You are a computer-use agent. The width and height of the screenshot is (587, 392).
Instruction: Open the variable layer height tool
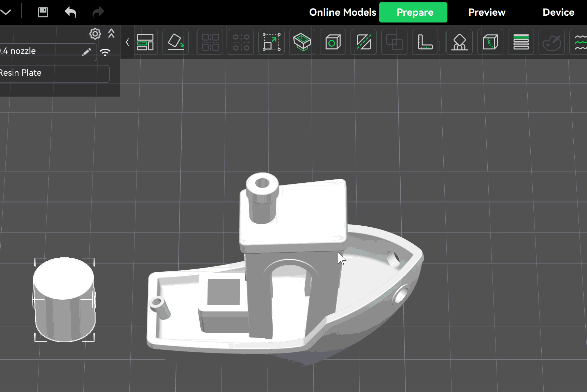[x=521, y=42]
